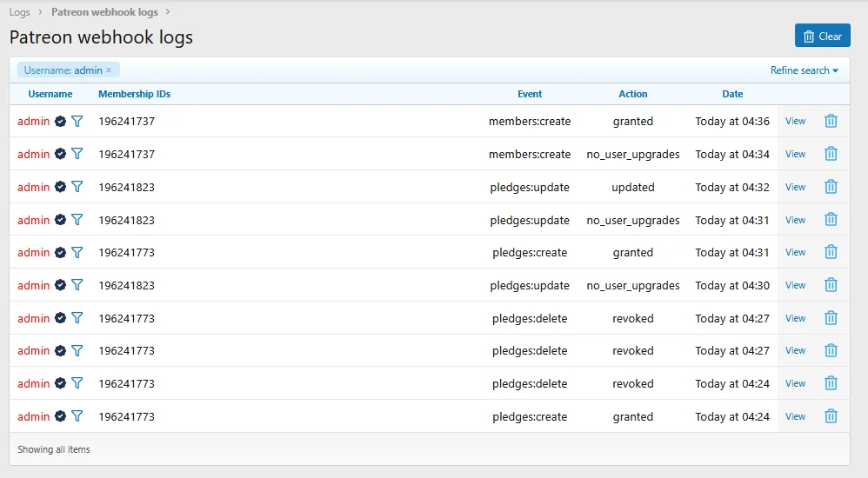Click filter funnel icon in 04:30 row
The width and height of the screenshot is (868, 478).
click(x=77, y=285)
